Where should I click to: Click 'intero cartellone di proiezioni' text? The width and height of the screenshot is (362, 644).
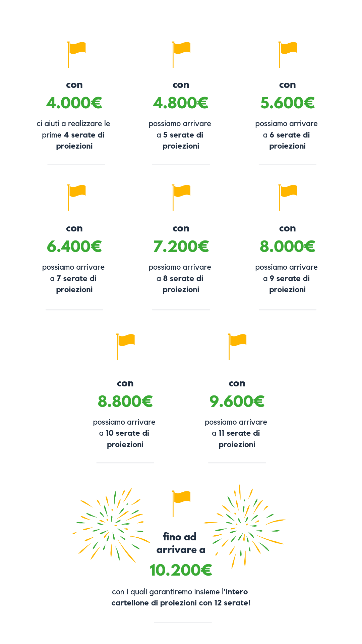(179, 597)
